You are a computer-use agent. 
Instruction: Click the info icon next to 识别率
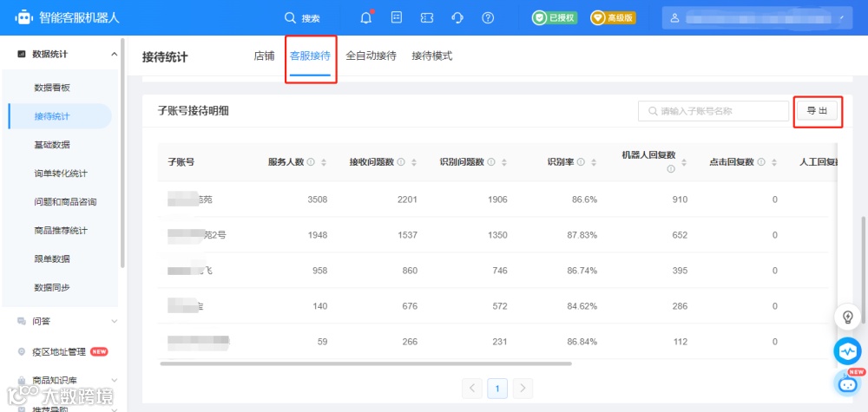pyautogui.click(x=581, y=162)
